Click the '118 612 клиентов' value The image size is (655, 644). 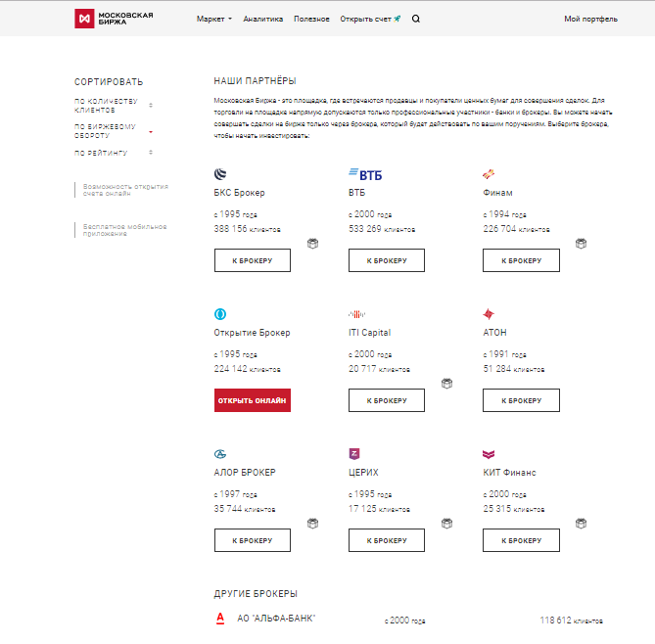click(x=571, y=621)
